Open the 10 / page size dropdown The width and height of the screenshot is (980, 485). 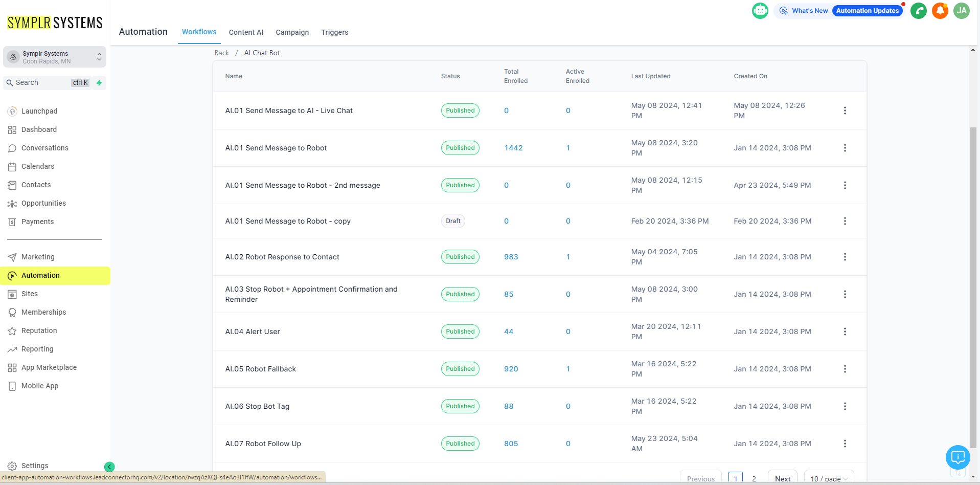tap(829, 478)
